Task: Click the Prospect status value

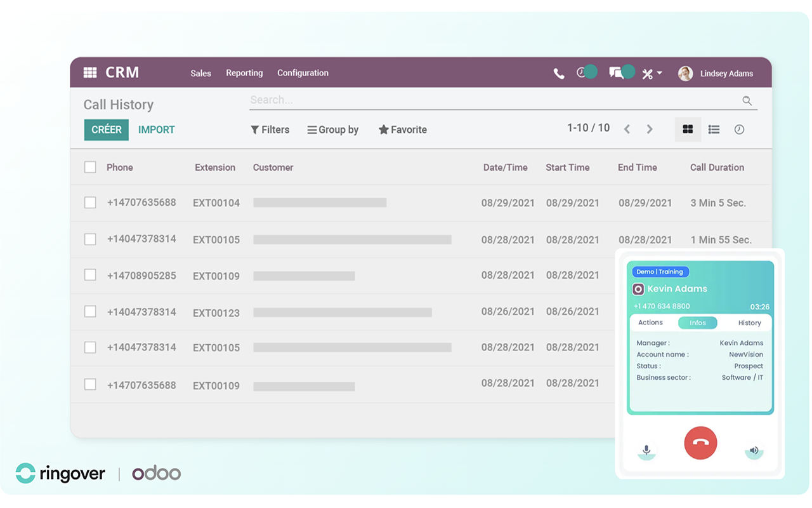Action: (x=749, y=366)
